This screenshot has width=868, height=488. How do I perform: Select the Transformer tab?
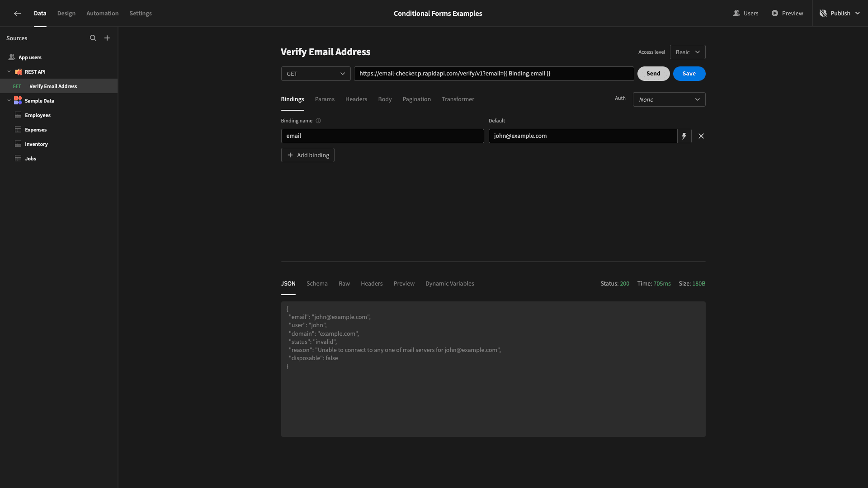point(458,99)
